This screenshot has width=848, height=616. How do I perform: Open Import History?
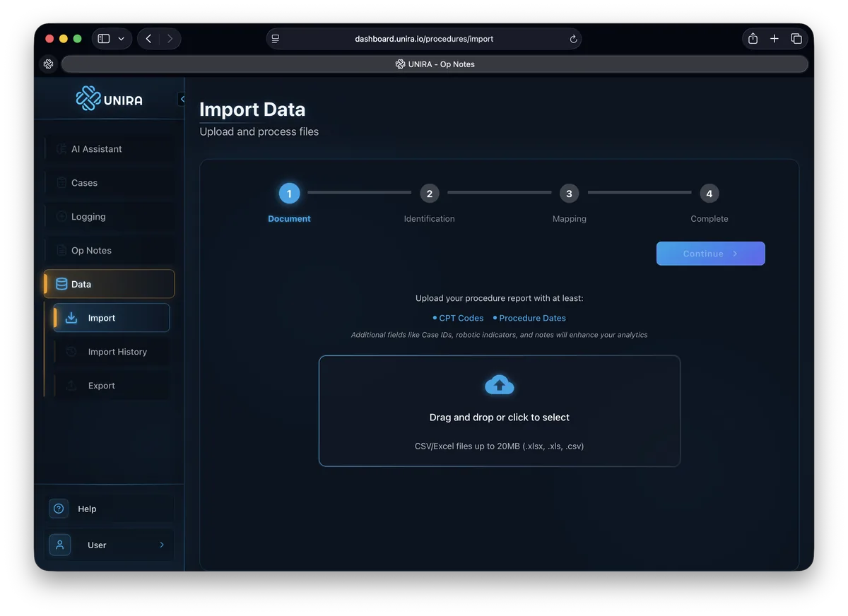[112, 352]
